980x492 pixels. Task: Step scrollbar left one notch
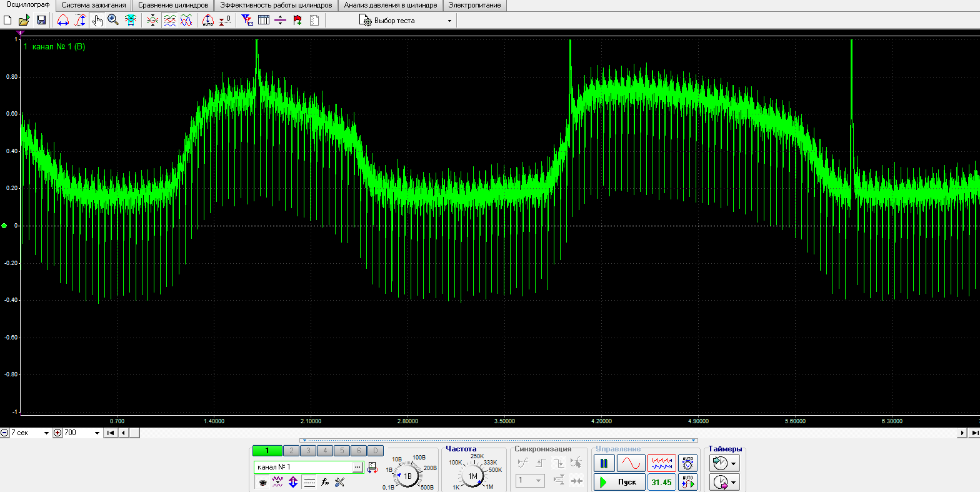(123, 433)
